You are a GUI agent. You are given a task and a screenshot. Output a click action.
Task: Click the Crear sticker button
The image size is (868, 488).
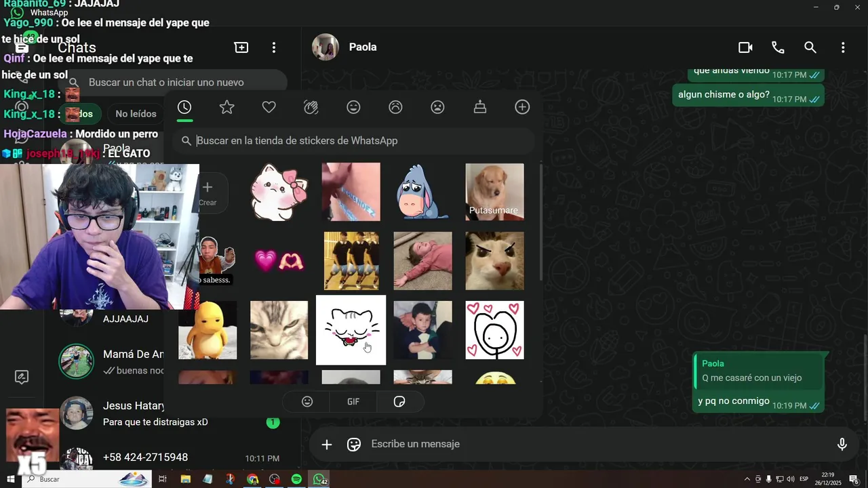pyautogui.click(x=208, y=192)
